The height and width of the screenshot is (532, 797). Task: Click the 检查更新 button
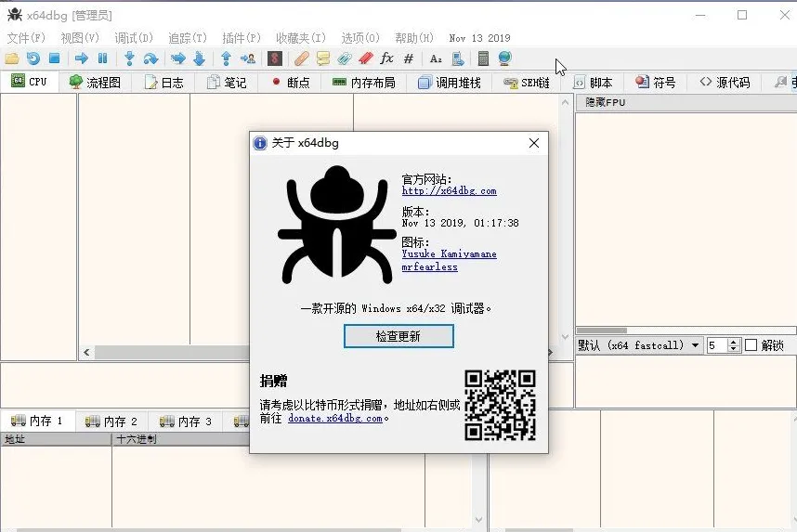tap(398, 336)
